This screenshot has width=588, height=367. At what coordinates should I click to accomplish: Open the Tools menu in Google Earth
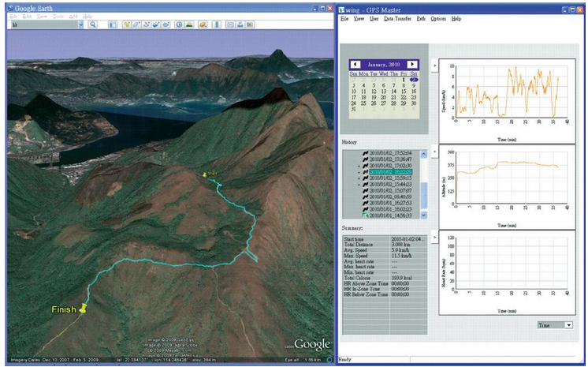(58, 17)
